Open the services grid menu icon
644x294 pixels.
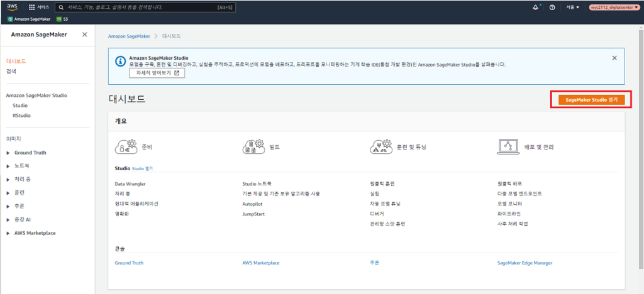[31, 8]
